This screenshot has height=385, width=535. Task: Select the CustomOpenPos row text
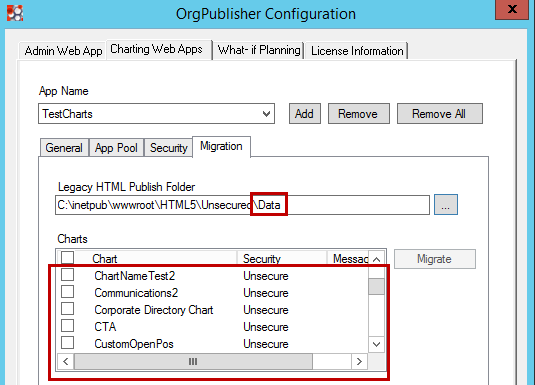click(x=134, y=344)
